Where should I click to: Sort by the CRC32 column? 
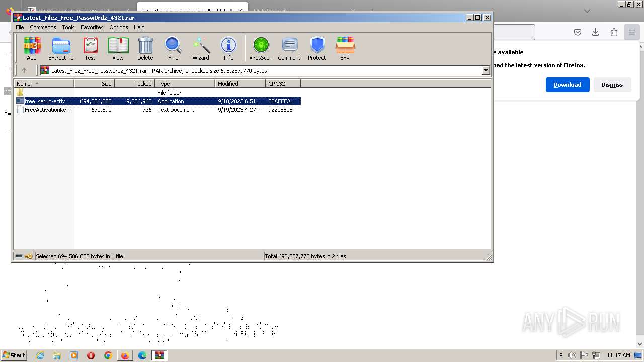pyautogui.click(x=283, y=84)
